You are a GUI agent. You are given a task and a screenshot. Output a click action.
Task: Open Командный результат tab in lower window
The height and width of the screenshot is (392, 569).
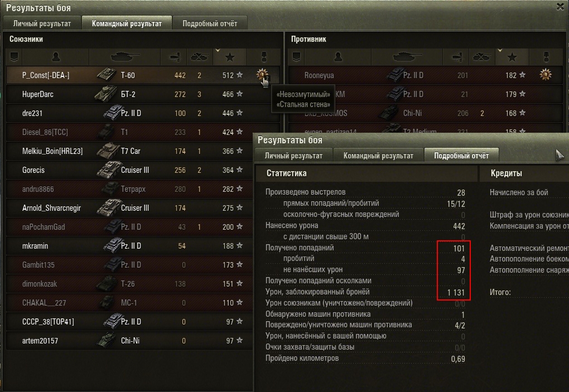(x=378, y=156)
